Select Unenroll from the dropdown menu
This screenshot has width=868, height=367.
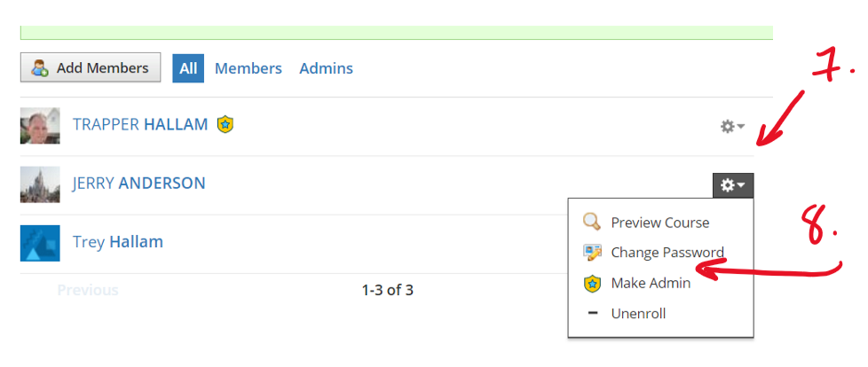tap(638, 314)
